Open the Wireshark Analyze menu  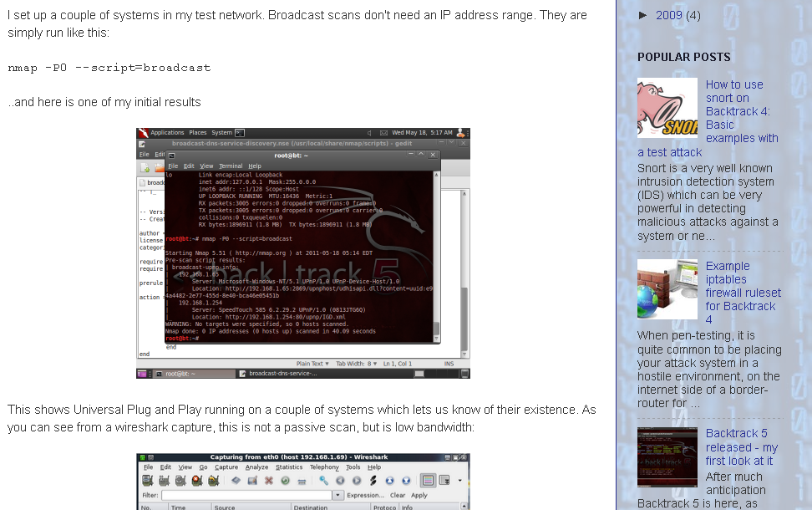point(256,467)
